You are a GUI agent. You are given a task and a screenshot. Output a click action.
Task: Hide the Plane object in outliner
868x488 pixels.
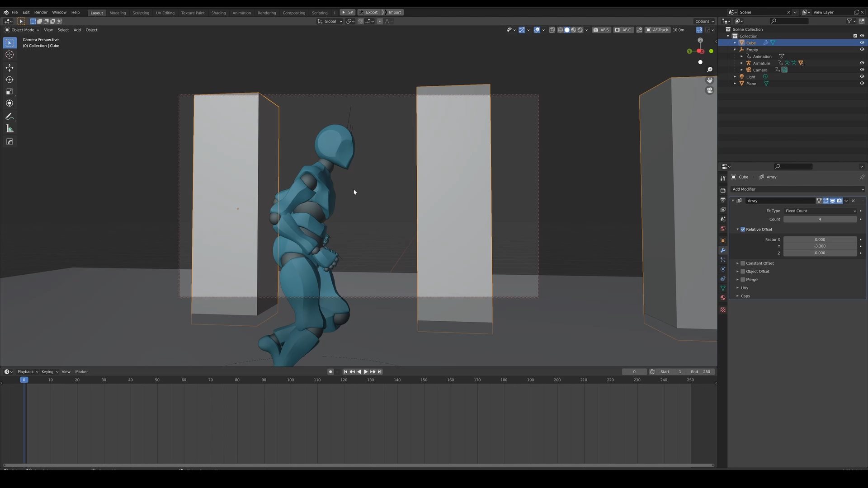[x=862, y=84]
